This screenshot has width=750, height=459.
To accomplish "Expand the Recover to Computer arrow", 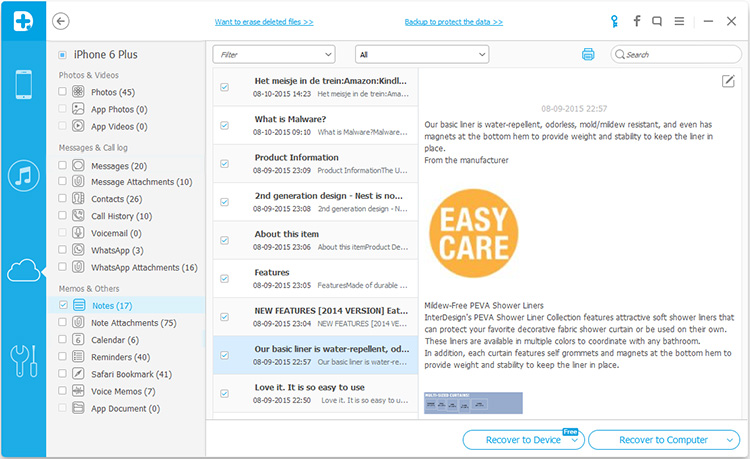I will pyautogui.click(x=730, y=440).
